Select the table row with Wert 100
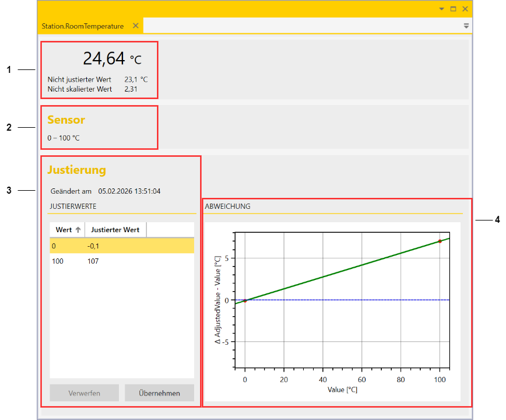Image resolution: width=506 pixels, height=420 pixels. [x=58, y=261]
